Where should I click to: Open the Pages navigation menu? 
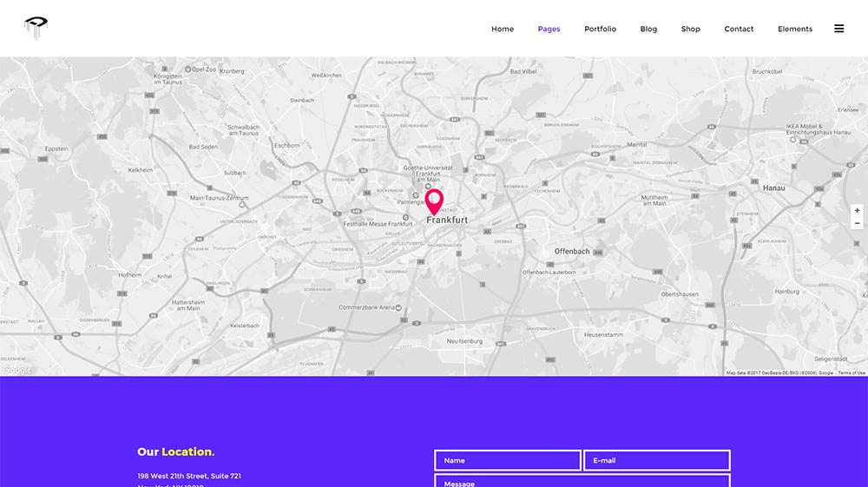tap(549, 29)
